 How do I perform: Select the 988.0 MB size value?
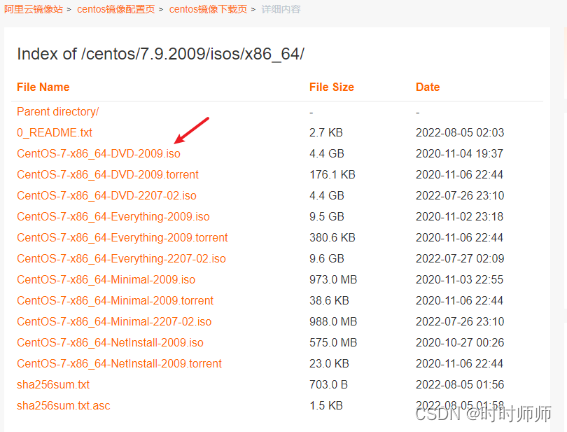click(333, 321)
